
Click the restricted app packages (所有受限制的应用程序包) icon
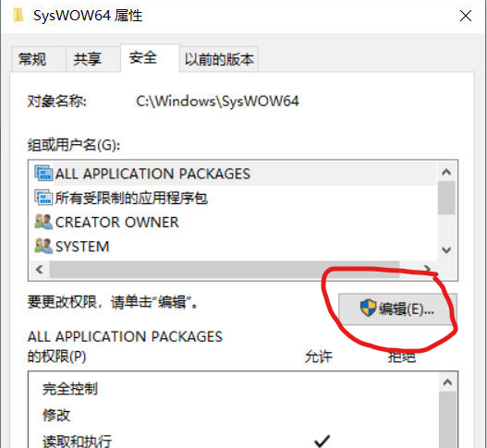[x=43, y=198]
